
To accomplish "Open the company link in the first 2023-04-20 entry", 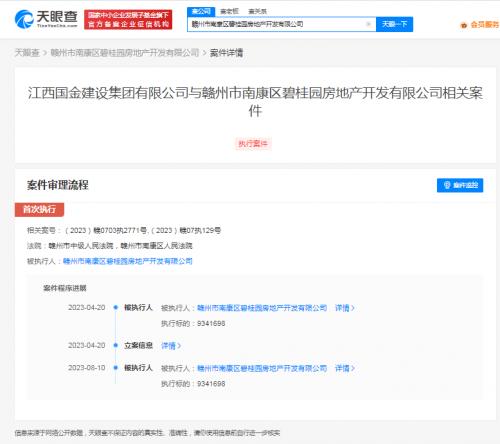I will point(262,308).
